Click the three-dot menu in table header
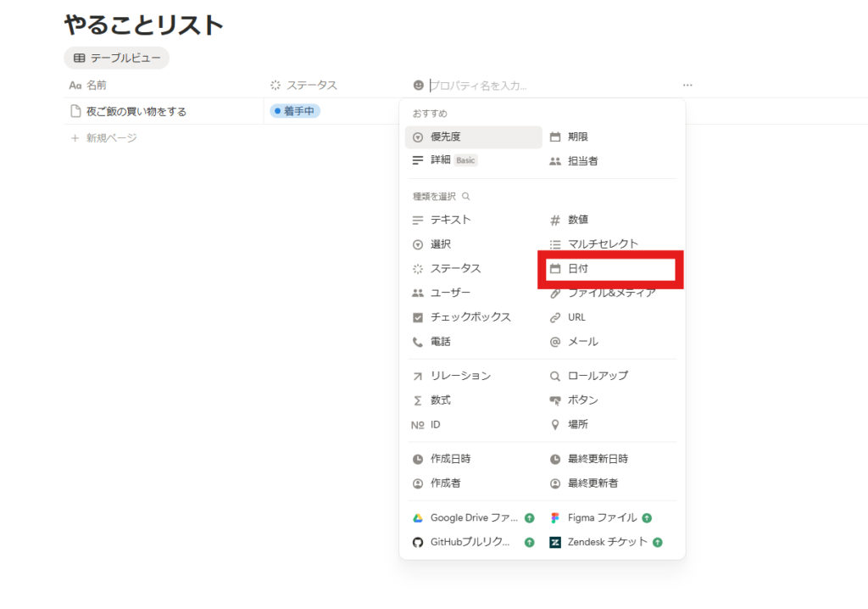 pyautogui.click(x=687, y=86)
